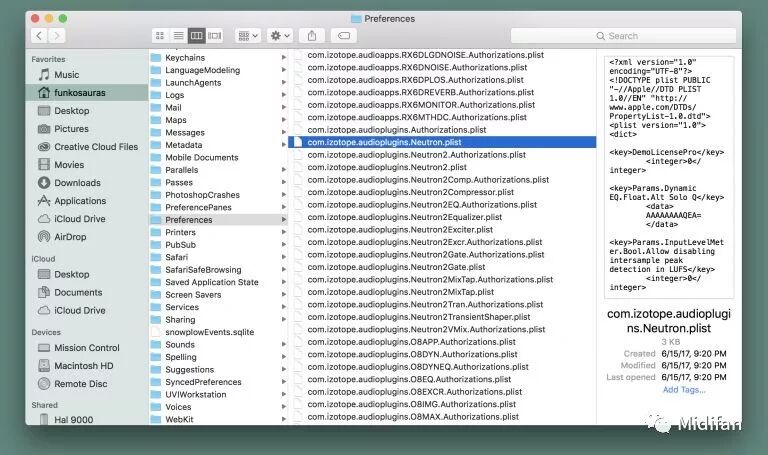Select the Neutron2MixTap.plist file

tap(442, 292)
